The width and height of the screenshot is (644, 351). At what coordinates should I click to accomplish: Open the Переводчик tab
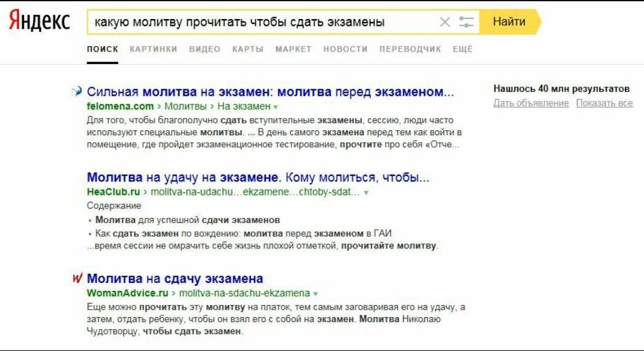(410, 49)
